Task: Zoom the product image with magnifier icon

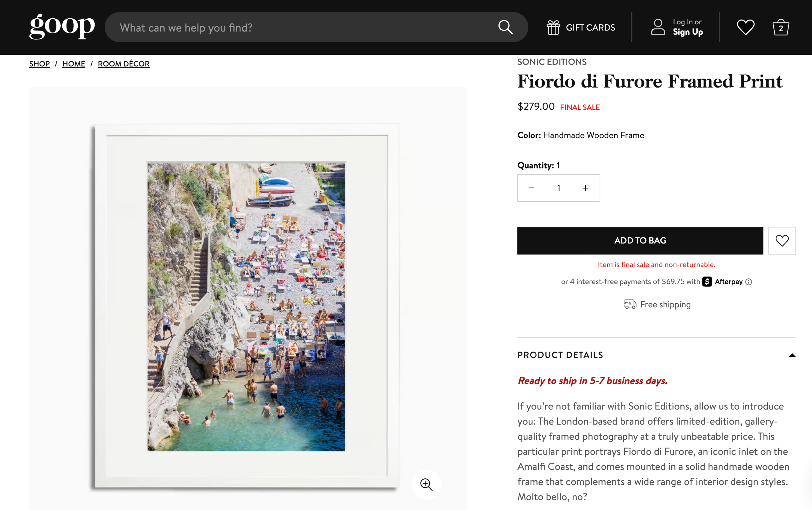Action: tap(426, 485)
